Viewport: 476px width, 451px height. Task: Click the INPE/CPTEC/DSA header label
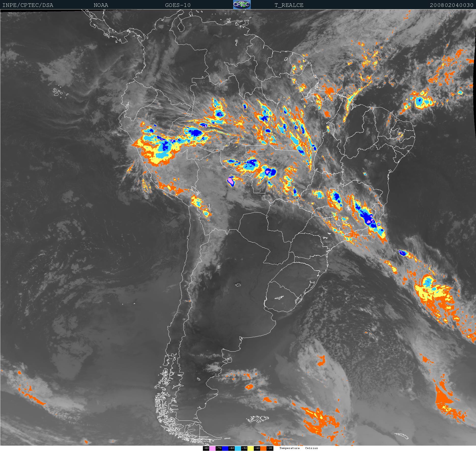pos(28,5)
